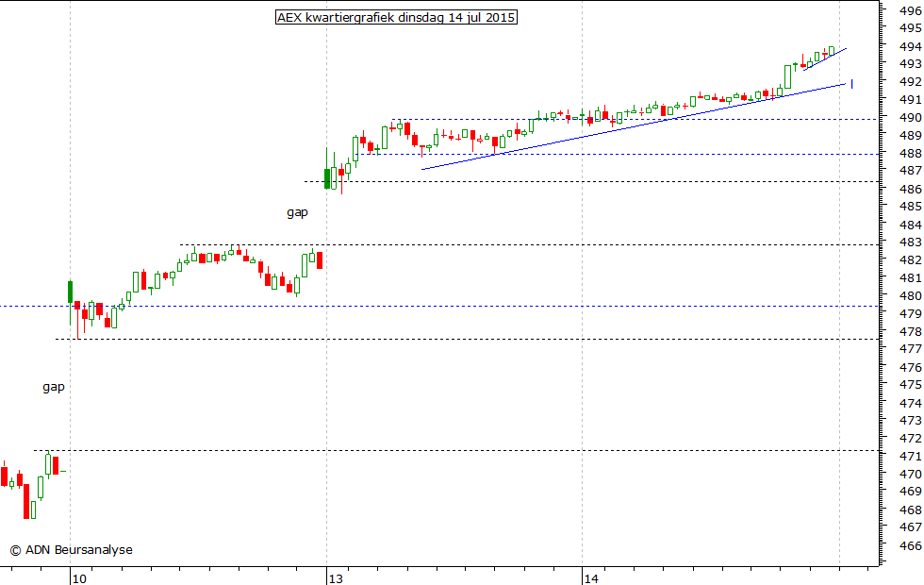Click the date label '10' on the time axis
The width and height of the screenshot is (924, 585).
[x=79, y=578]
